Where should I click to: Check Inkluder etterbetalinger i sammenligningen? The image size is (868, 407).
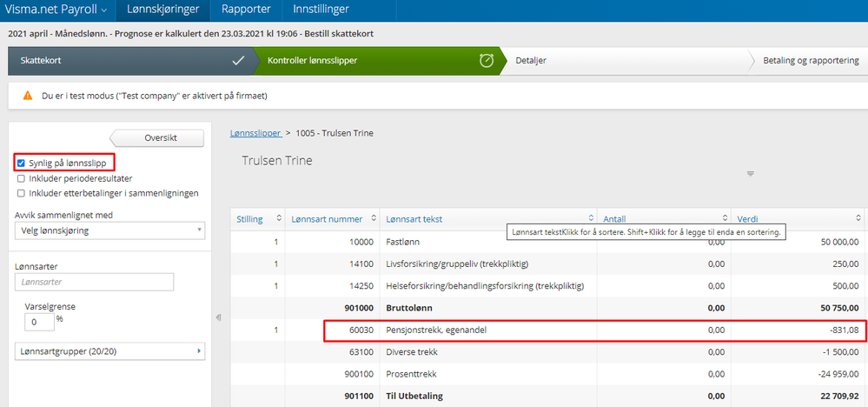(21, 193)
